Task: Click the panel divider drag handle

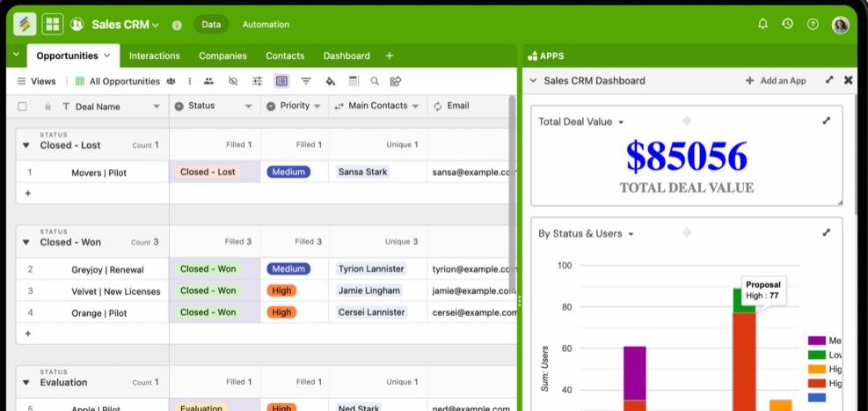Action: (x=520, y=301)
